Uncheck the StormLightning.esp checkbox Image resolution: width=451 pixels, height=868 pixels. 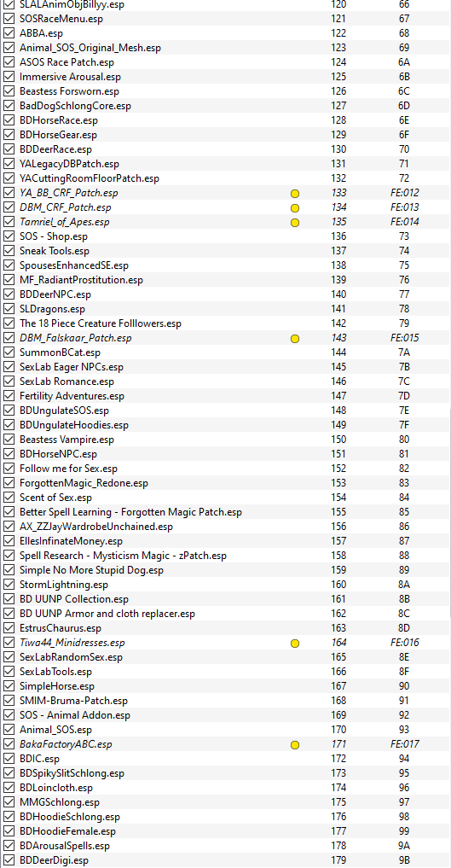(9, 585)
